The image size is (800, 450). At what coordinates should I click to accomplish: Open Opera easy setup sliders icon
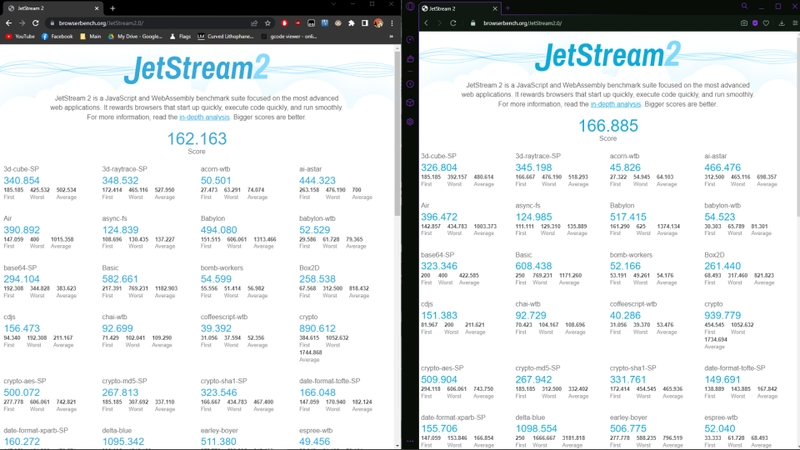click(795, 23)
